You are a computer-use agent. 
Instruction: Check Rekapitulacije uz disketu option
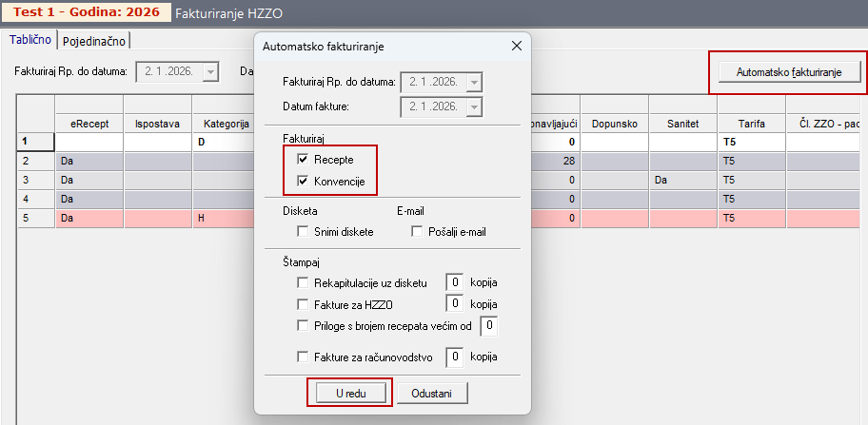click(303, 282)
